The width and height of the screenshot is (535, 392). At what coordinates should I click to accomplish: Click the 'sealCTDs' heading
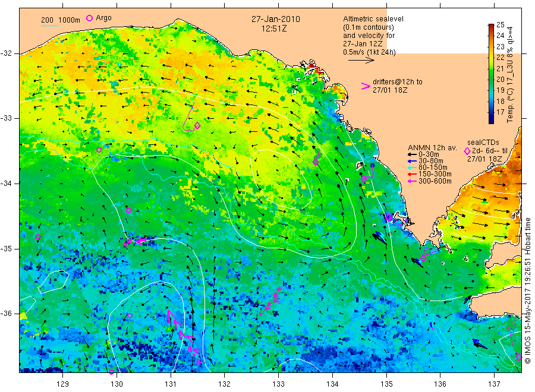pyautogui.click(x=483, y=143)
